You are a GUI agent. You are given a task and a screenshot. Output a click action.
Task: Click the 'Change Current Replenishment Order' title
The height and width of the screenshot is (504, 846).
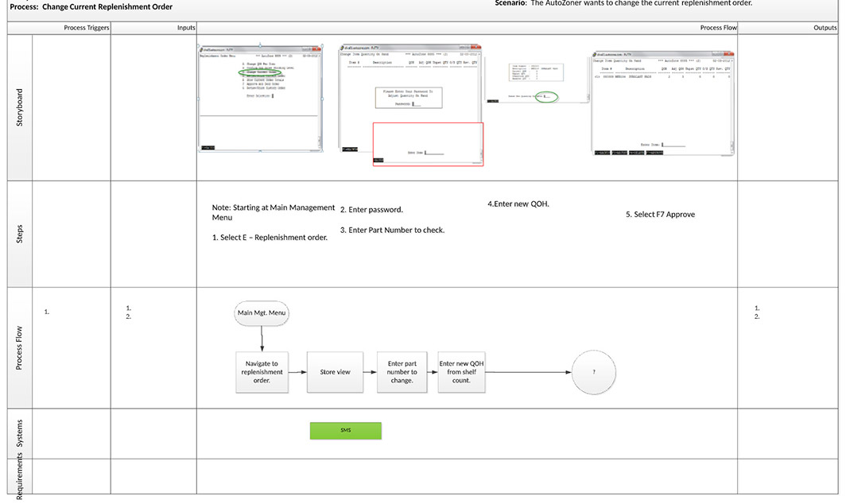coord(107,7)
